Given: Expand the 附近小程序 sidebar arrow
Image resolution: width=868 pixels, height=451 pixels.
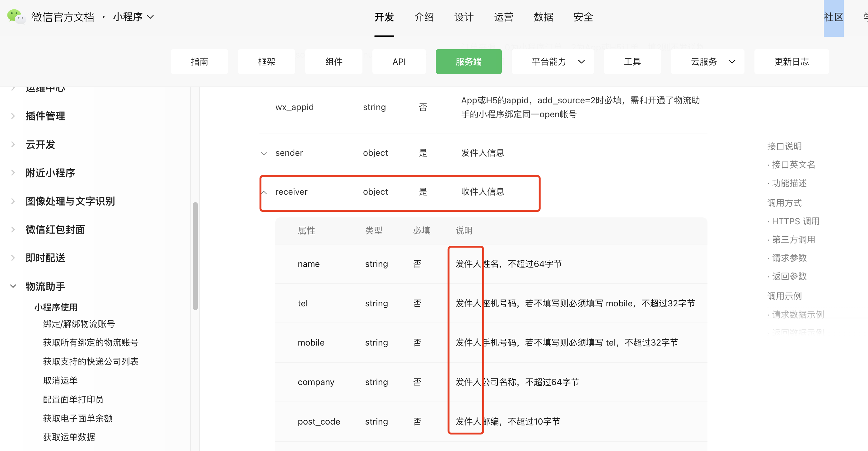Looking at the screenshot, I should [13, 173].
